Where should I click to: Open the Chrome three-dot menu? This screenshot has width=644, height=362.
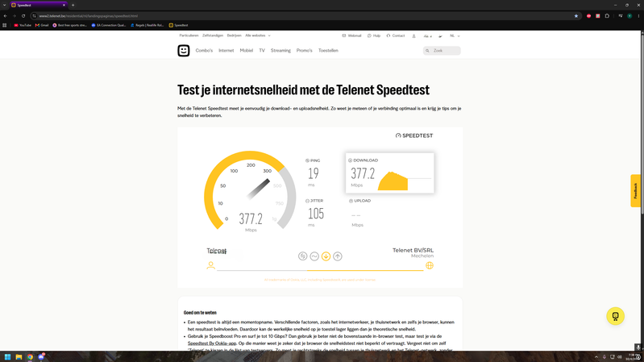pyautogui.click(x=638, y=16)
